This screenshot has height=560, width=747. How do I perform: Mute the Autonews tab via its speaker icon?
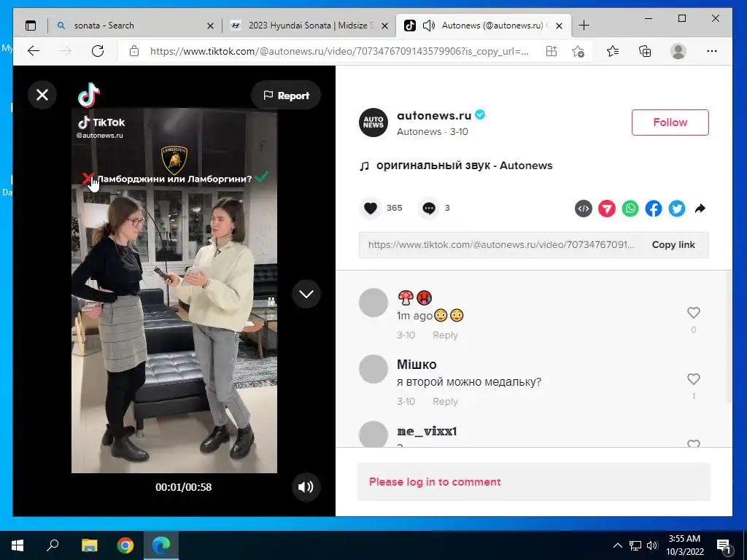[x=429, y=26]
